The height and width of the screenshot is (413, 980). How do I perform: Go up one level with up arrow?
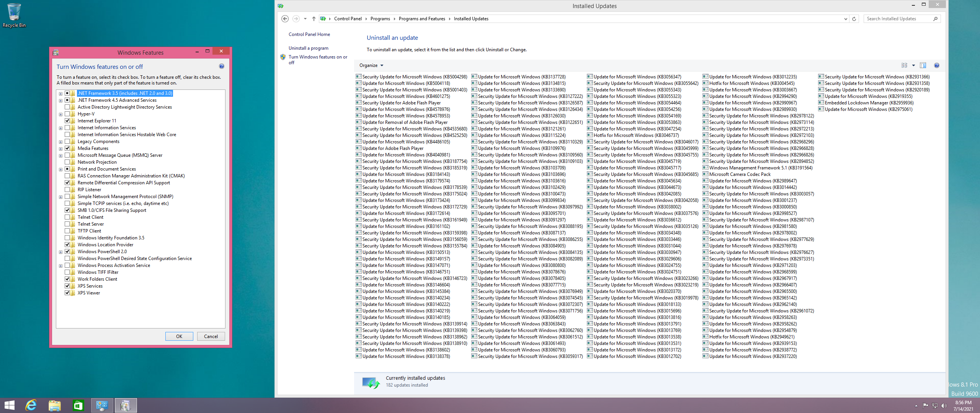click(x=314, y=19)
